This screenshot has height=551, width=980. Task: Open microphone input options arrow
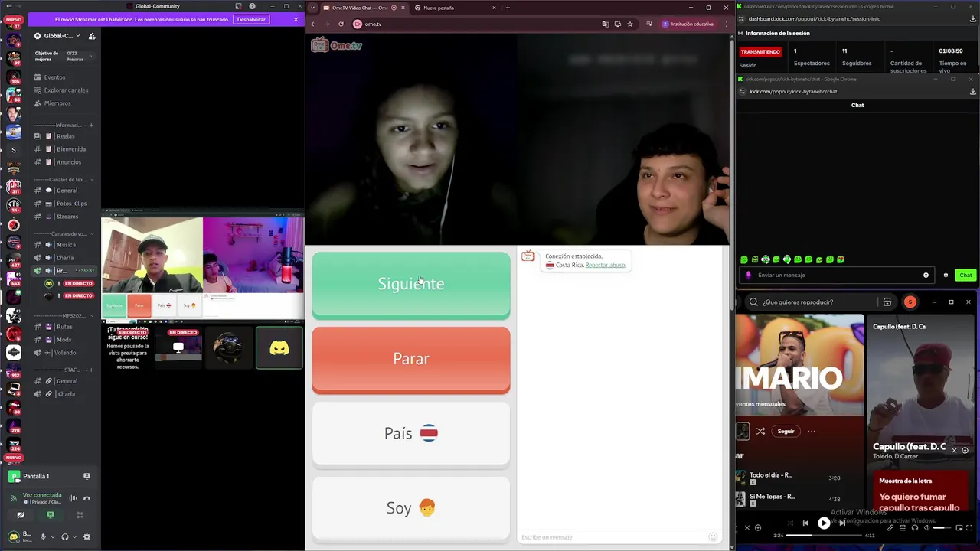[53, 537]
